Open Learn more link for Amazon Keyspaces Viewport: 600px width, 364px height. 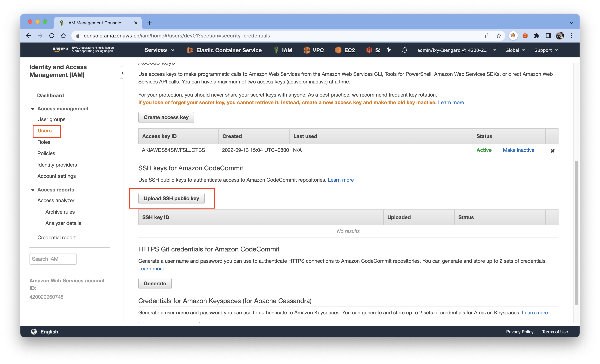pyautogui.click(x=535, y=313)
